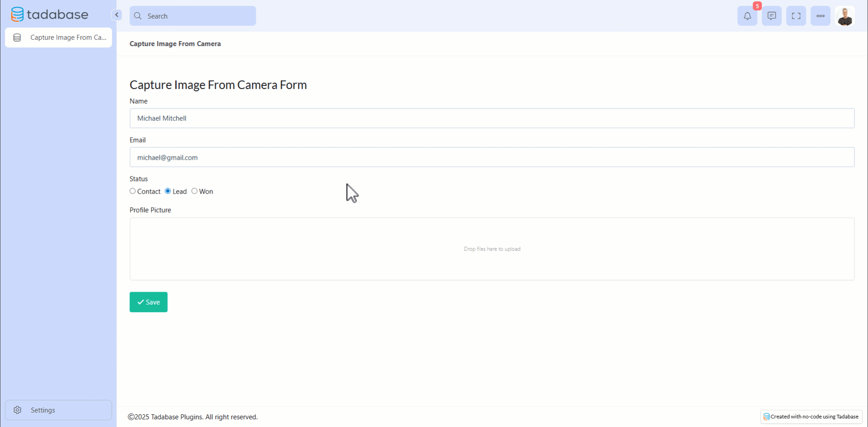Screen dimensions: 868x427
Task: Select the Contact status radio button
Action: [132, 191]
